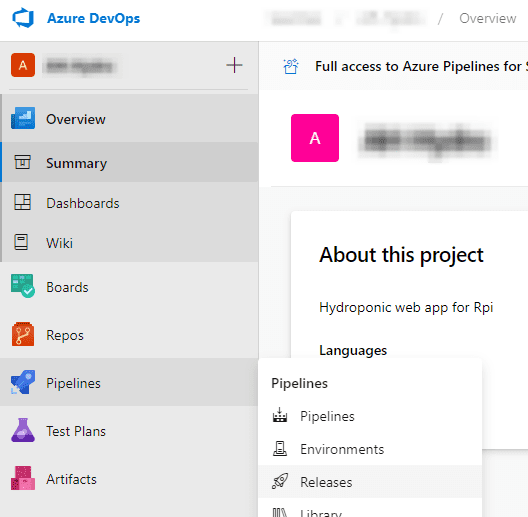
Task: Open Releases from the flyout menu
Action: [x=370, y=482]
